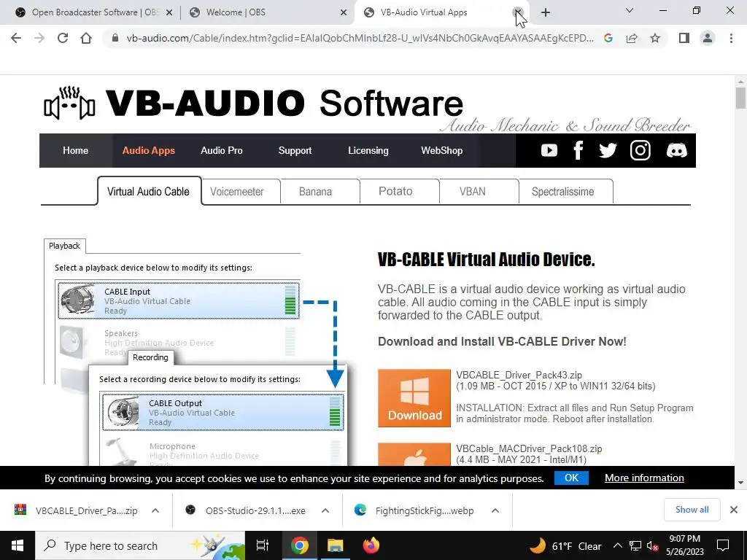The width and height of the screenshot is (747, 560).
Task: Open the Chrome profile menu
Action: tap(708, 38)
